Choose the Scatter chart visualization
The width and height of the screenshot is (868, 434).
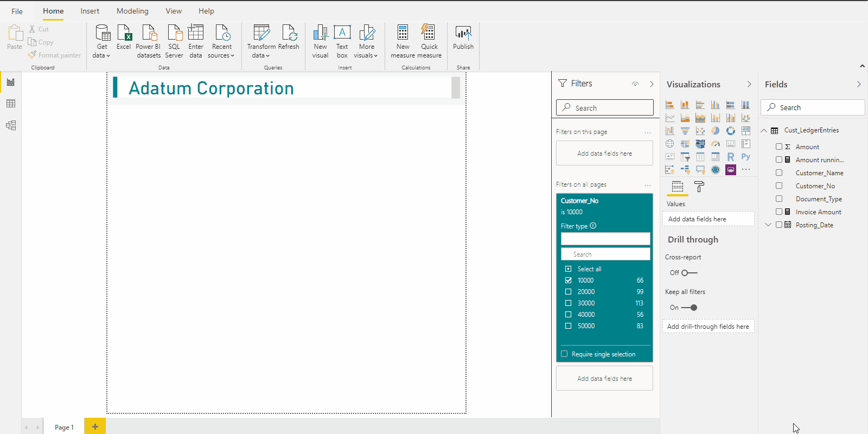coord(700,131)
